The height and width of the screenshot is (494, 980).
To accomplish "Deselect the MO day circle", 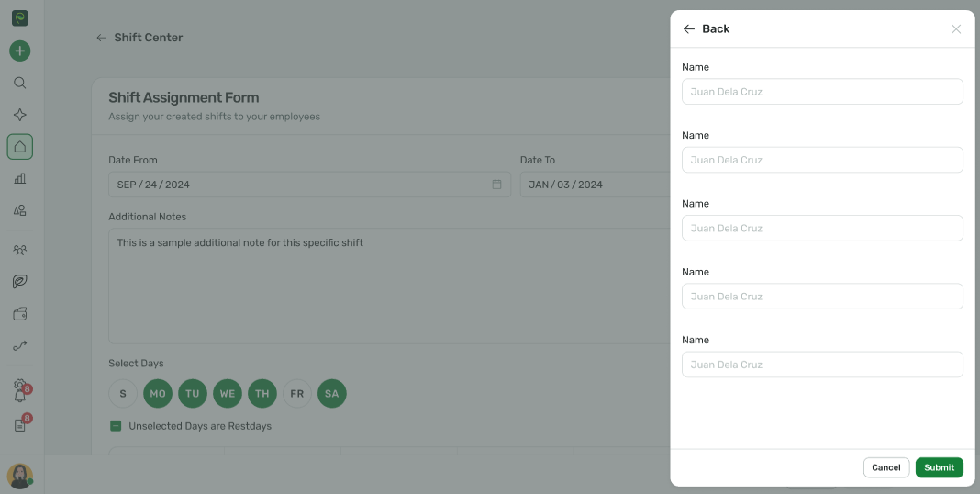I will [158, 394].
